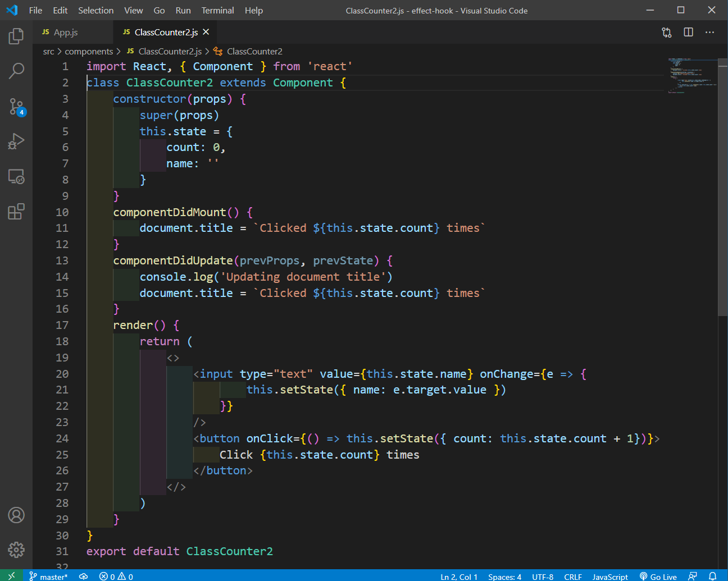Click the remote window indicator in status bar
The image size is (728, 581).
pos(11,576)
